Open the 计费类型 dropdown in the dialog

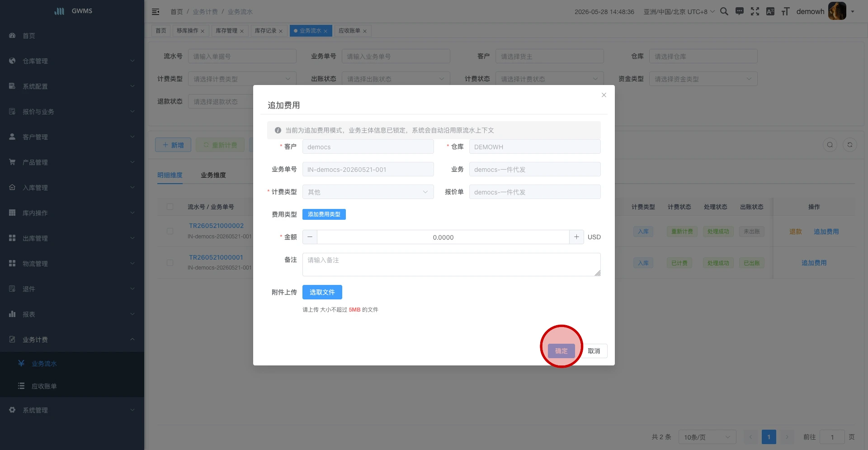pos(368,192)
